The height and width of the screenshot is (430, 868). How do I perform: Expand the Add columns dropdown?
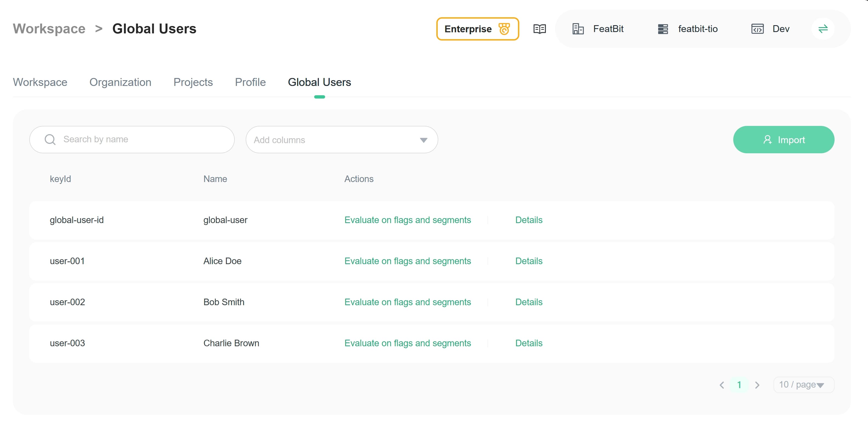423,140
